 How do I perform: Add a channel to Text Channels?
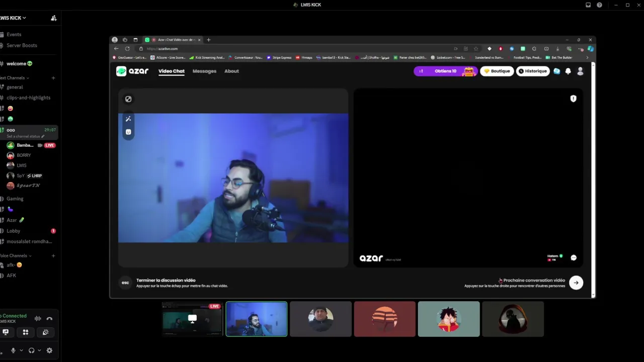53,78
